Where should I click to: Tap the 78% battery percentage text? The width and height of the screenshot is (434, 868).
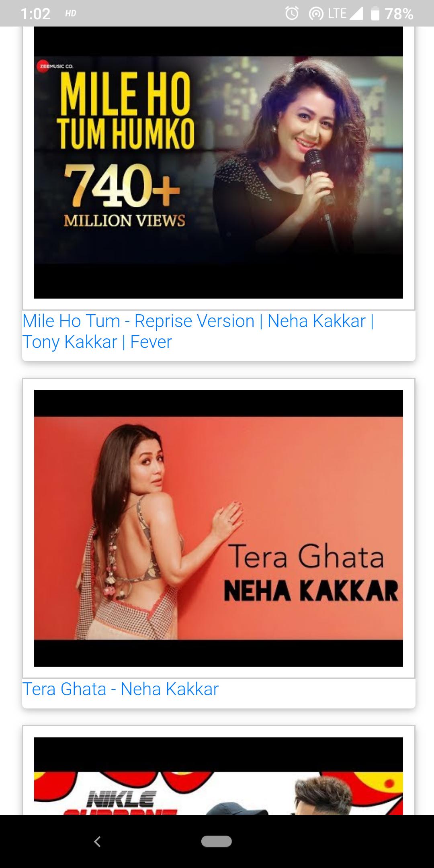pos(399,14)
